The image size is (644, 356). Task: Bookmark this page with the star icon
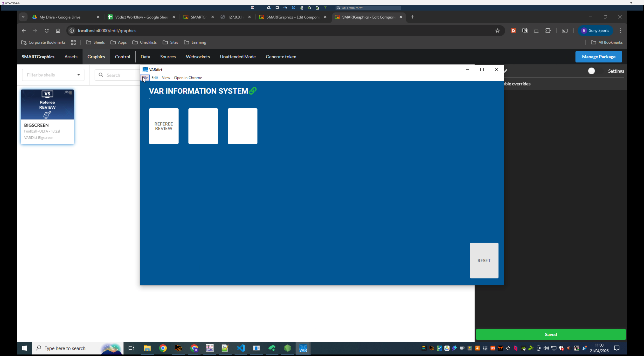(x=498, y=31)
